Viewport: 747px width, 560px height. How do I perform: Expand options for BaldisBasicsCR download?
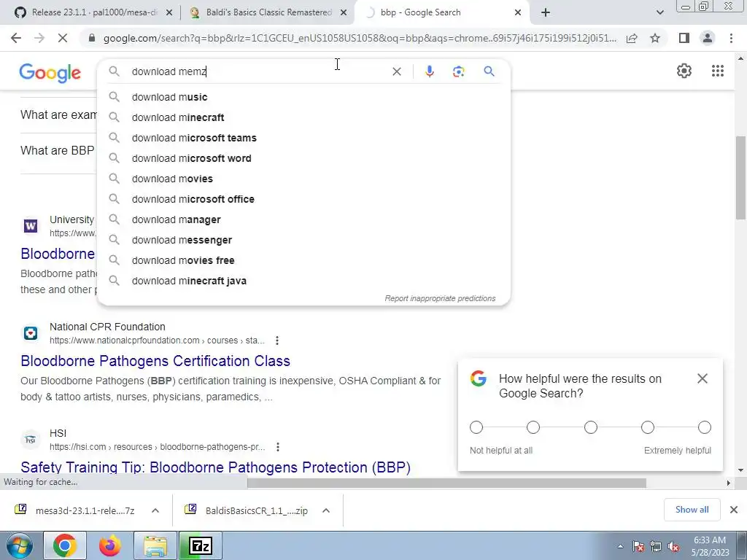pyautogui.click(x=326, y=510)
